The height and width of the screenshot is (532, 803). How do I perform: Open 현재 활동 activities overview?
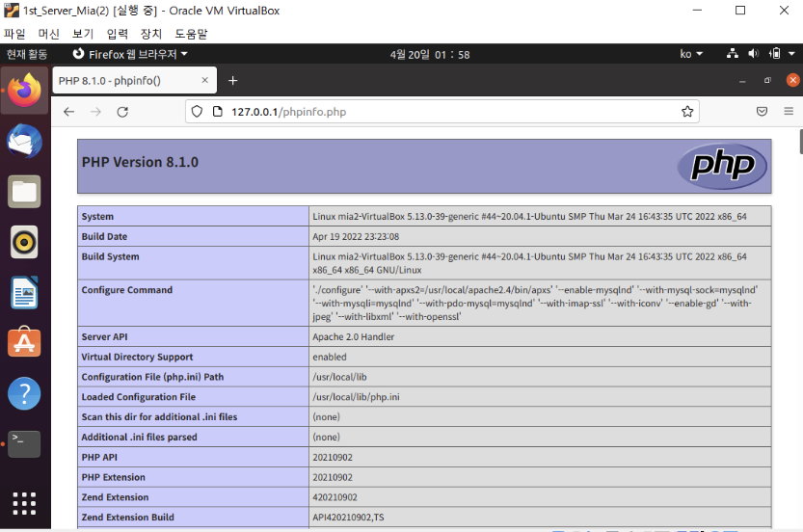click(27, 54)
